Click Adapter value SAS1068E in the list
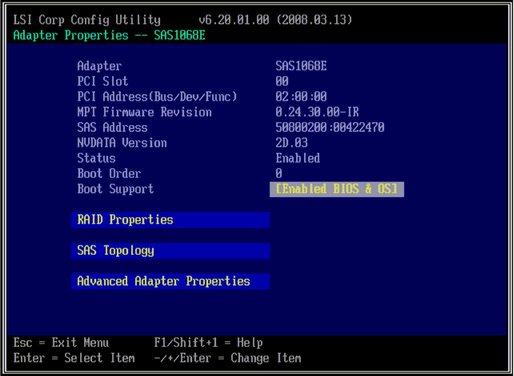This screenshot has height=376, width=514. pos(301,66)
